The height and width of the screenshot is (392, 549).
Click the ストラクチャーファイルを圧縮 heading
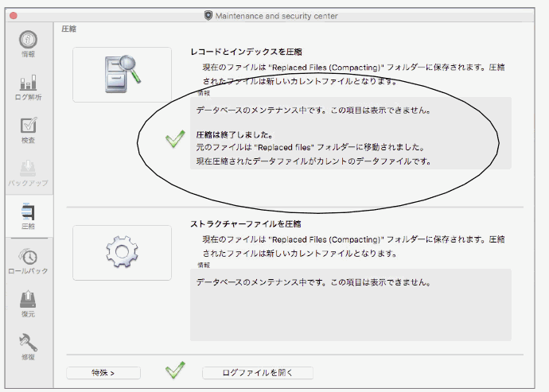click(x=245, y=223)
